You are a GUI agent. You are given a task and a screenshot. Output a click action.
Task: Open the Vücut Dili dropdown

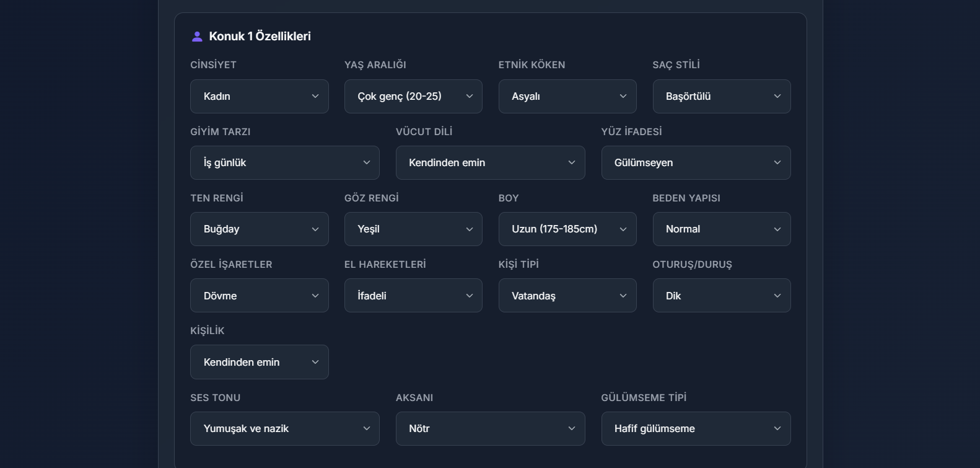(491, 162)
